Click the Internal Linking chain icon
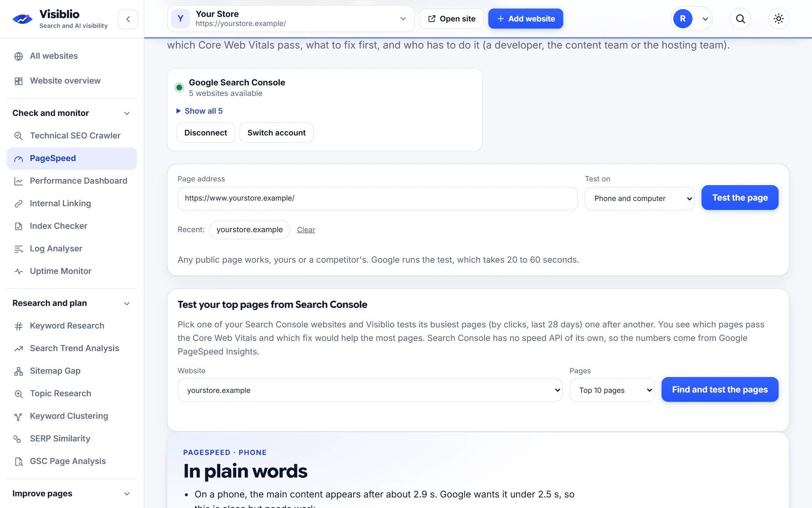The image size is (812, 508). point(18,204)
